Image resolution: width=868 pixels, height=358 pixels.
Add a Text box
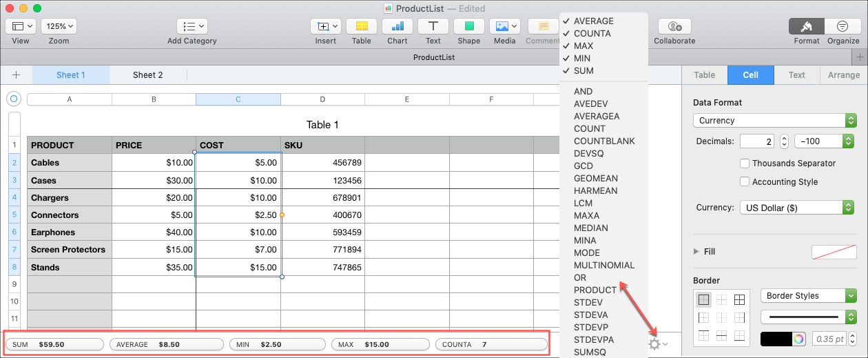point(433,26)
